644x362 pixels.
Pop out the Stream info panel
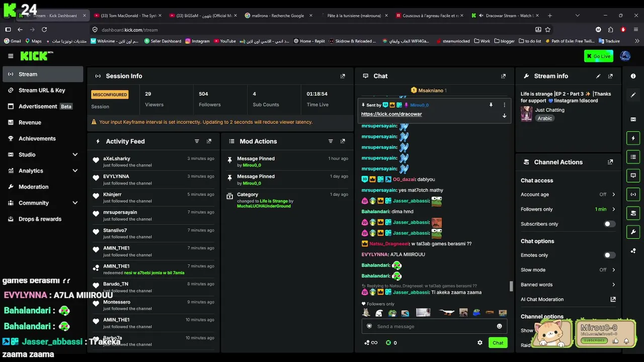(610, 76)
